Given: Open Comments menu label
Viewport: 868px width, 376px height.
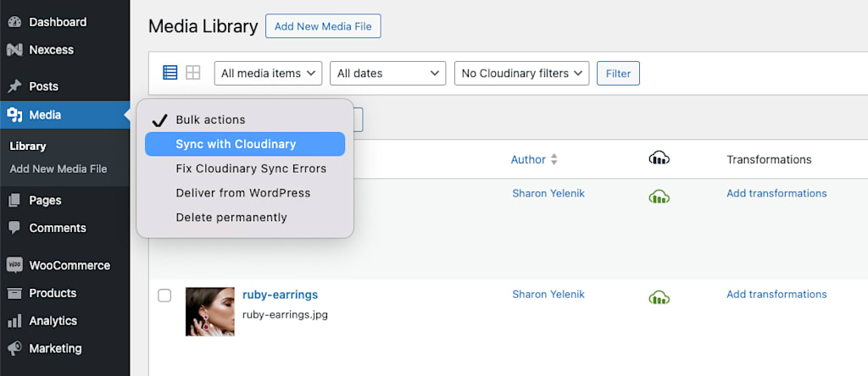Looking at the screenshot, I should coord(58,228).
